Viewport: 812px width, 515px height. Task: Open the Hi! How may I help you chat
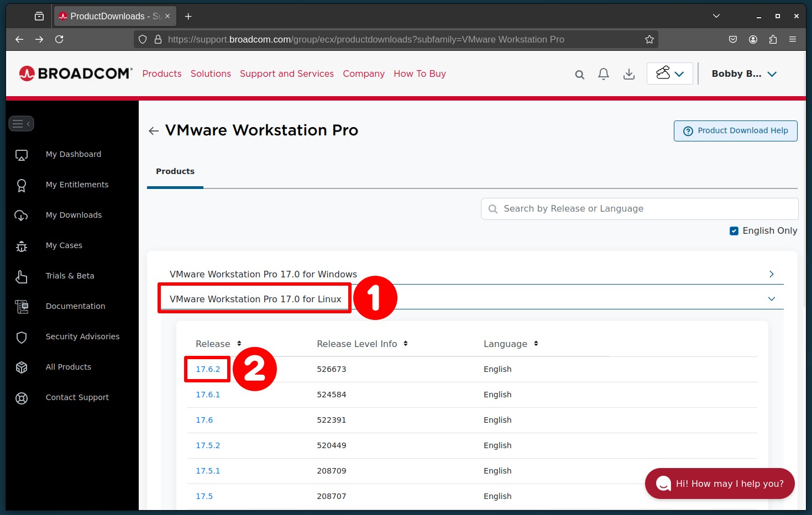720,484
